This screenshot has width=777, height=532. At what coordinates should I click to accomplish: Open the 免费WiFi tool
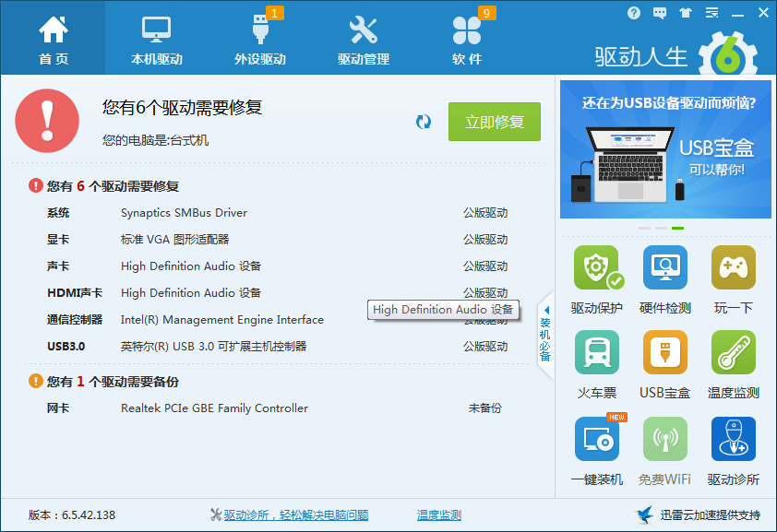[665, 440]
